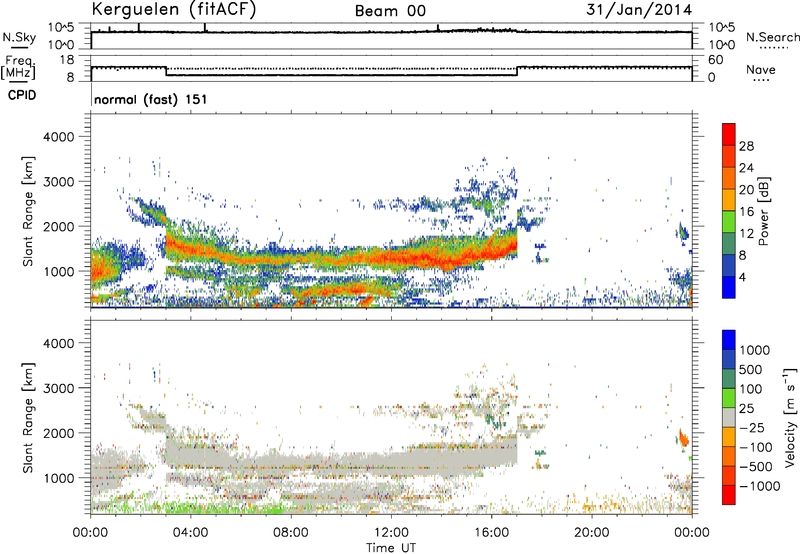Click the gray segment of velocity color bar

729,417
